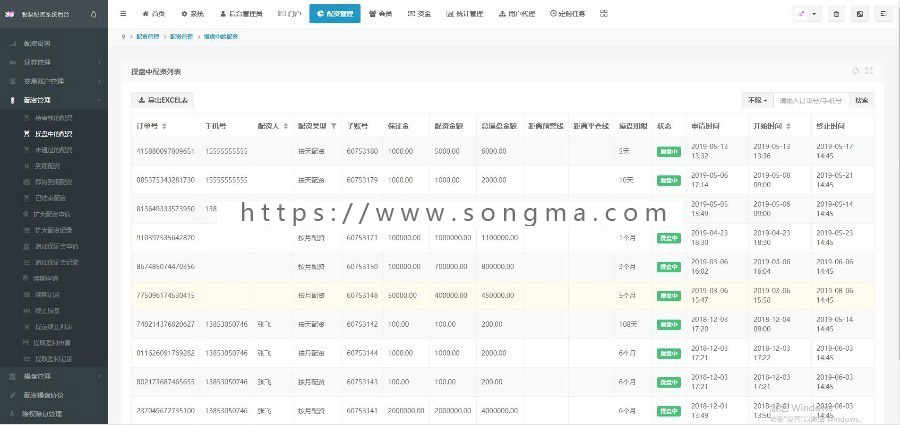This screenshot has height=425, width=900.
Task: Open the first sidebar menu item at top
Action: [x=54, y=43]
